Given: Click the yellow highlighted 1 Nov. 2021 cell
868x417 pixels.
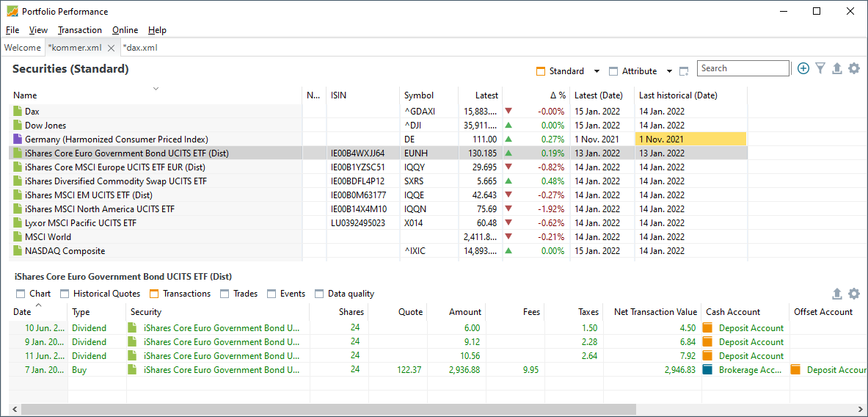Looking at the screenshot, I should (x=690, y=139).
